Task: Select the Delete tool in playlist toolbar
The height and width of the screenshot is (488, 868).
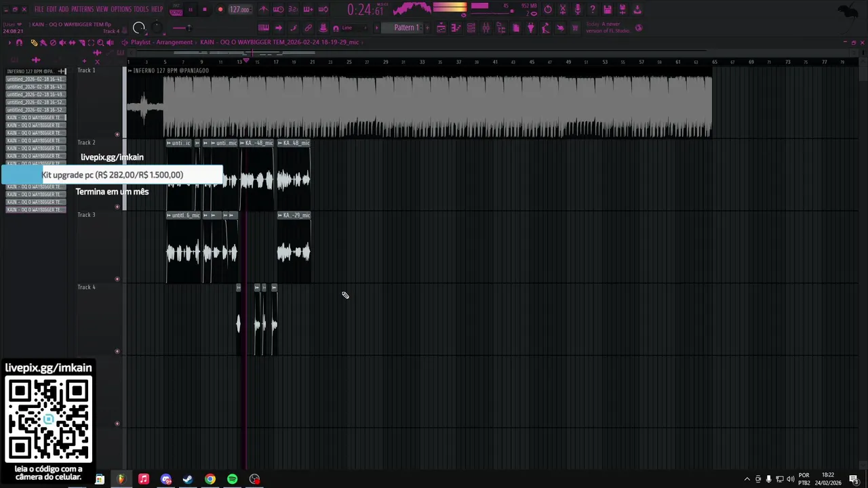Action: coord(53,43)
